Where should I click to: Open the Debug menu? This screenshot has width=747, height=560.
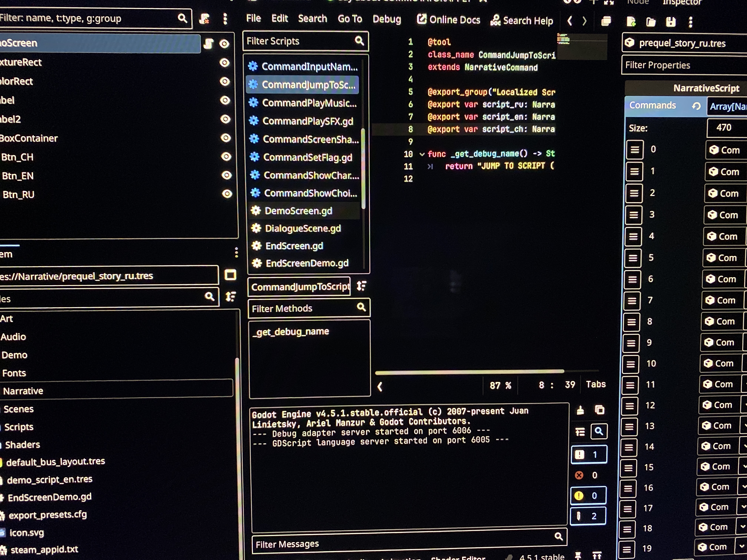387,19
